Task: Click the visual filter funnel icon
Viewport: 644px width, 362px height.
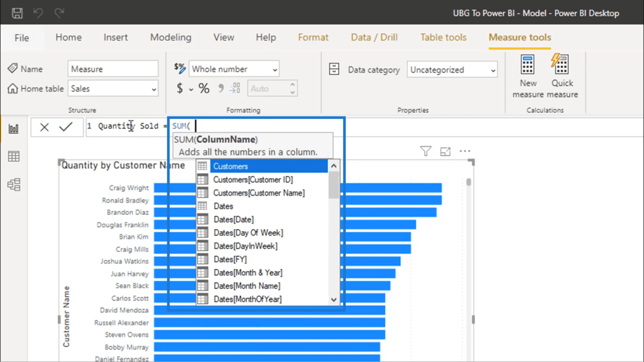Action: [426, 151]
